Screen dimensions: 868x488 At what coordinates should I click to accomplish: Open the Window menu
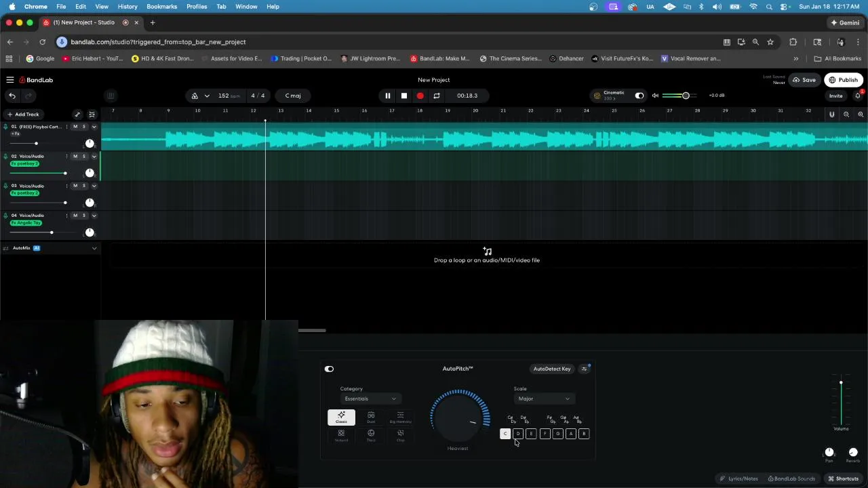tap(246, 6)
